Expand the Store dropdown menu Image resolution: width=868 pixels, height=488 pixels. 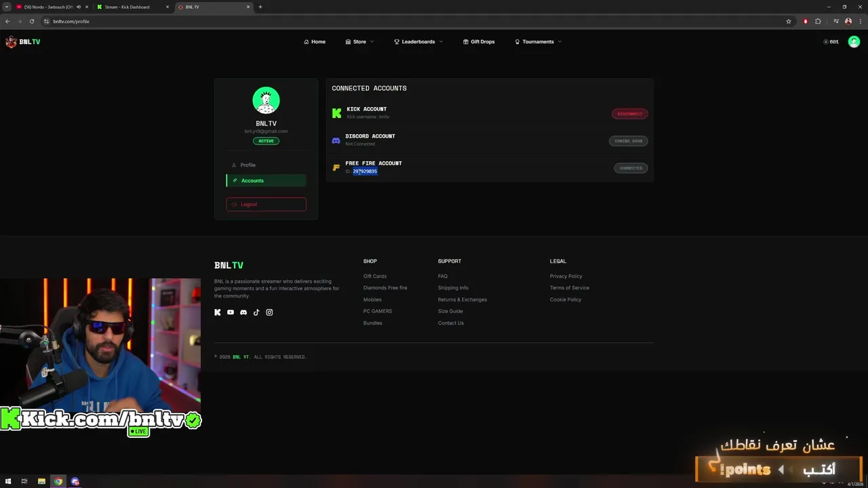click(x=359, y=42)
